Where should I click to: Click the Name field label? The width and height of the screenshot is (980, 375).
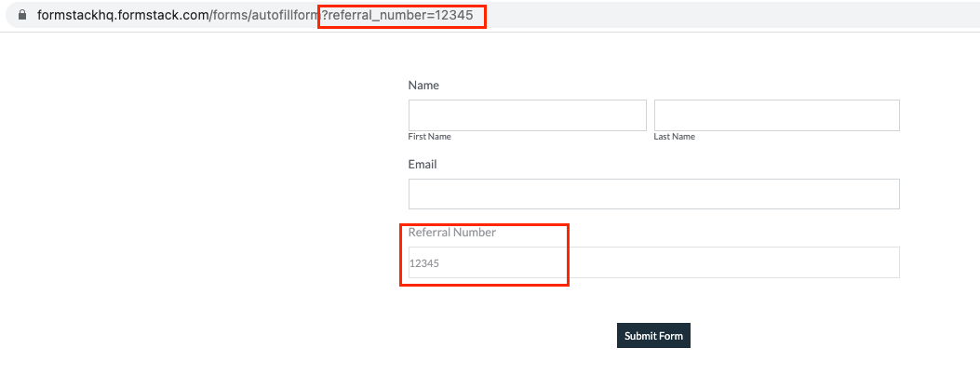pos(423,86)
